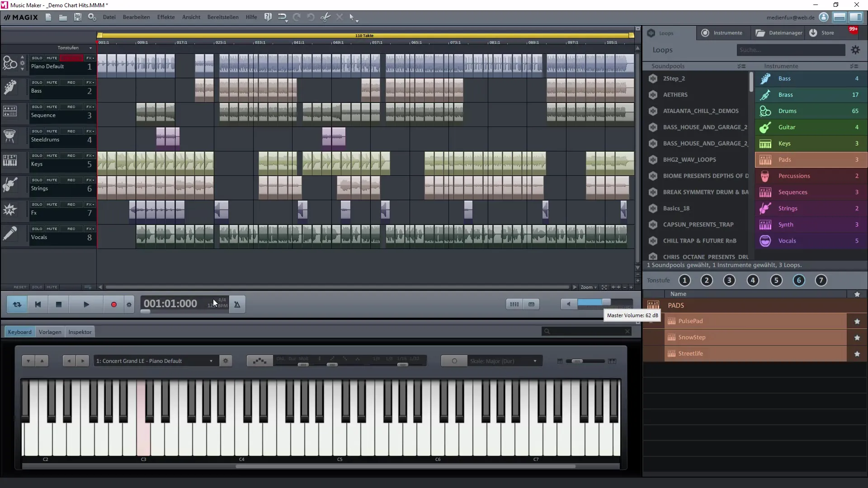Image resolution: width=868 pixels, height=488 pixels.
Task: Mute the Fx track
Action: tap(52, 204)
